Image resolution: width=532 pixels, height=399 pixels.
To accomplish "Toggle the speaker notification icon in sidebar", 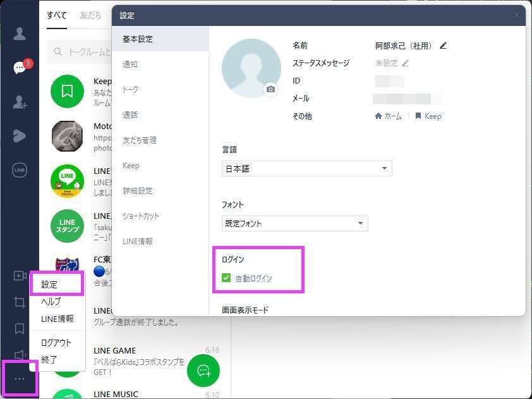I will (20, 355).
